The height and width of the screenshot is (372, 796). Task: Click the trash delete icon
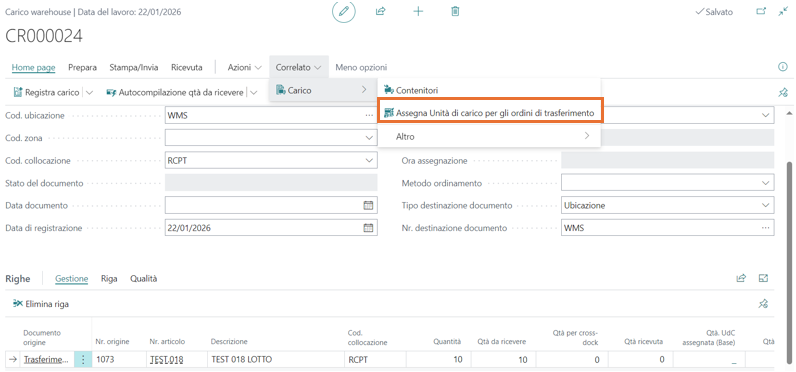(455, 11)
